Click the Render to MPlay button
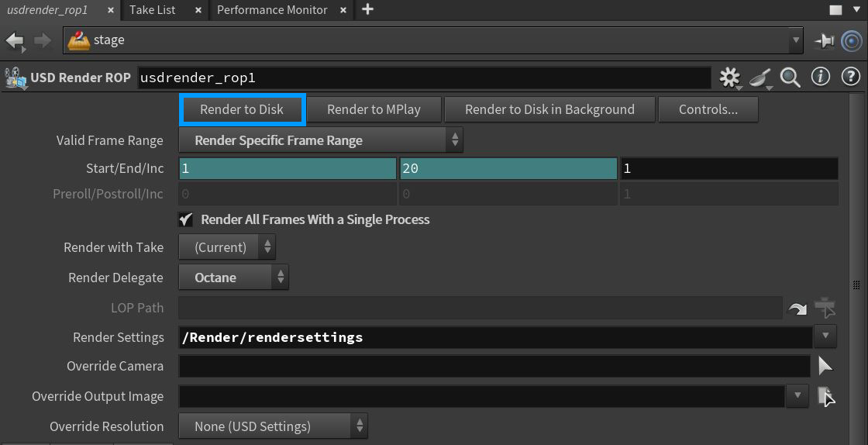 pos(374,109)
